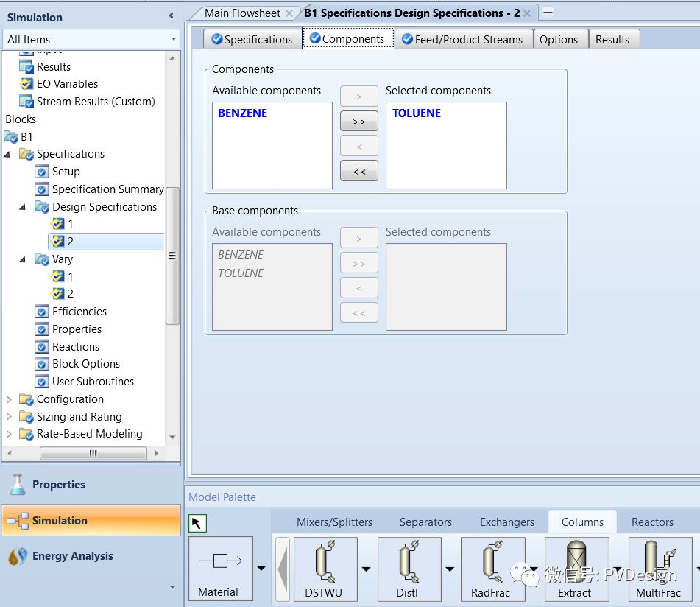Click the Properties form icon under Specifications
700x607 pixels.
tap(42, 329)
